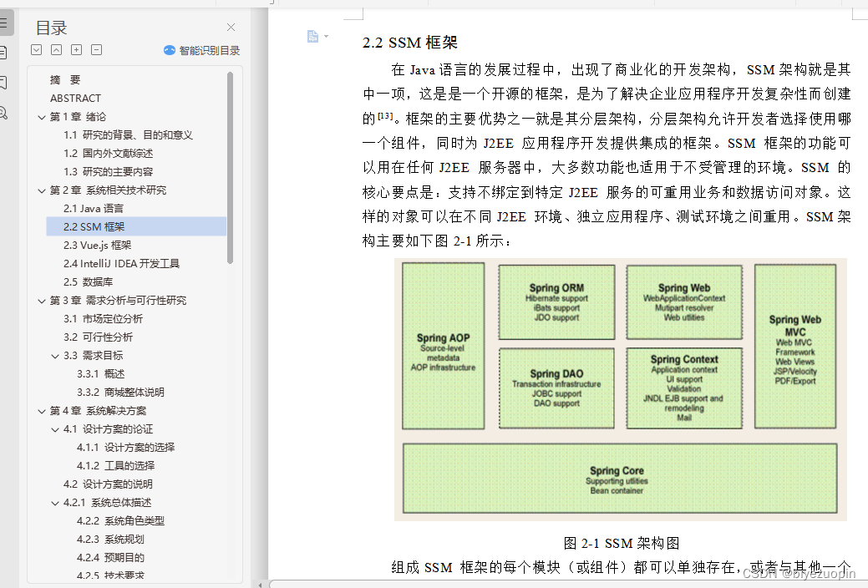The width and height of the screenshot is (868, 588).
Task: Collapse the 3.3 需求目标 node
Action: tap(55, 356)
